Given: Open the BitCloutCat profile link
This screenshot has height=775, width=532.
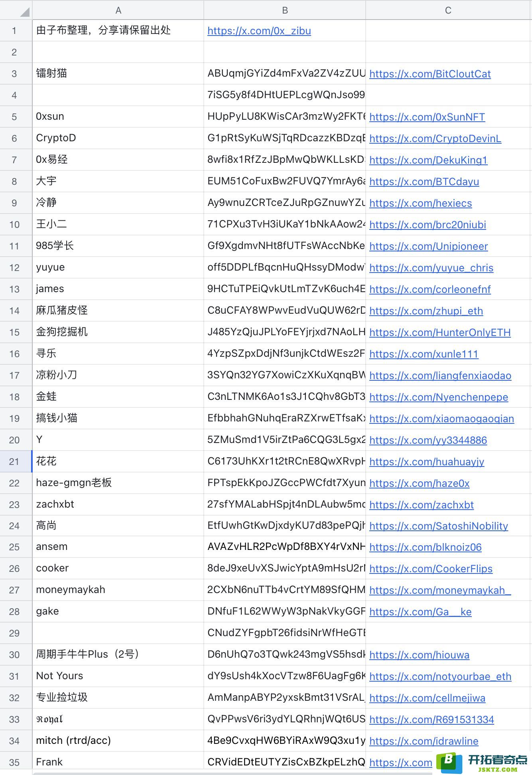Looking at the screenshot, I should point(430,74).
